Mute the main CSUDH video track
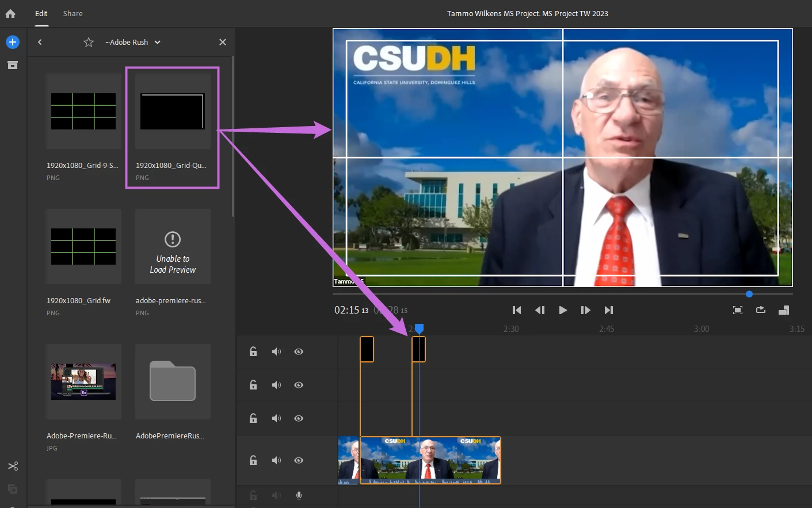This screenshot has height=508, width=812. (277, 460)
